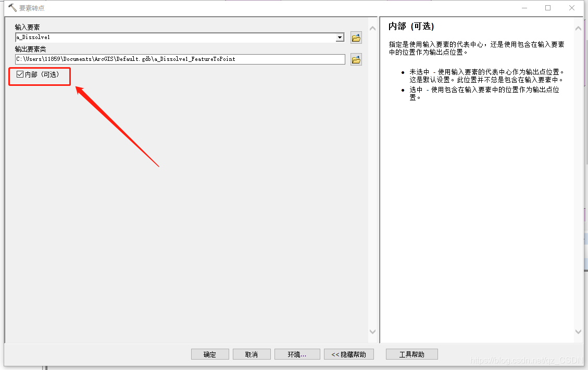The width and height of the screenshot is (588, 370).
Task: Maximize the 要素转点 dialog window
Action: (x=548, y=8)
